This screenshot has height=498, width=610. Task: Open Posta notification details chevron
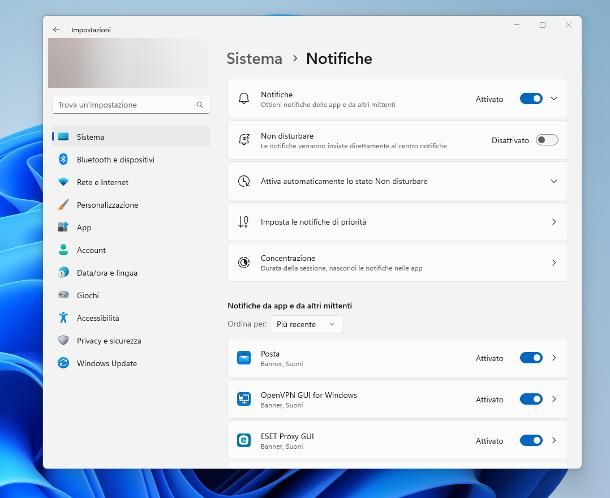coord(554,358)
